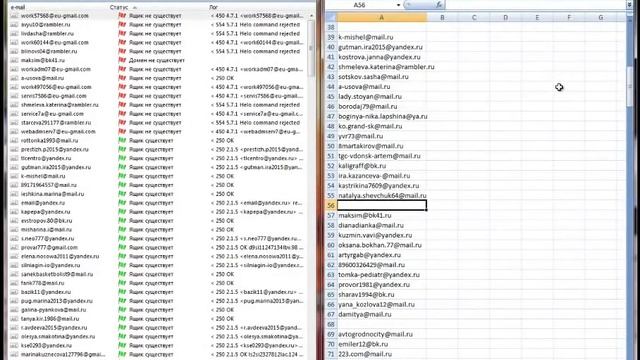Select Excel cell with avtogrodnocity@mail.ru

coord(382,334)
